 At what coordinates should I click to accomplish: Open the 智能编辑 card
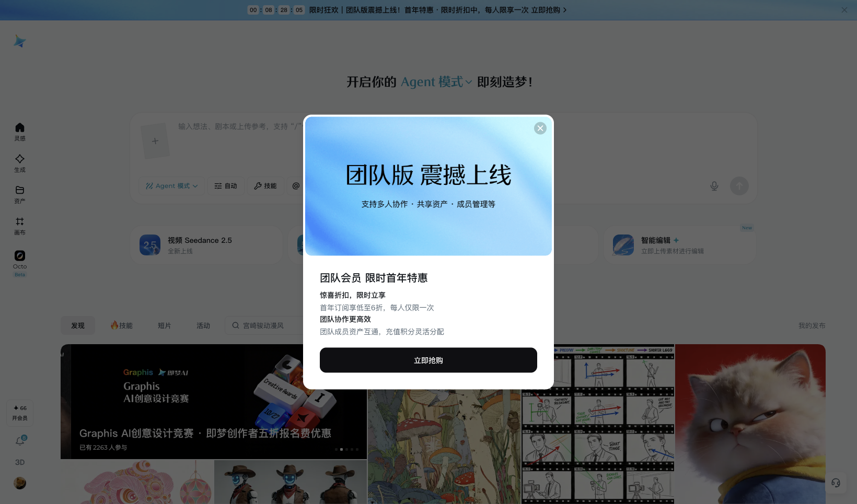point(680,245)
